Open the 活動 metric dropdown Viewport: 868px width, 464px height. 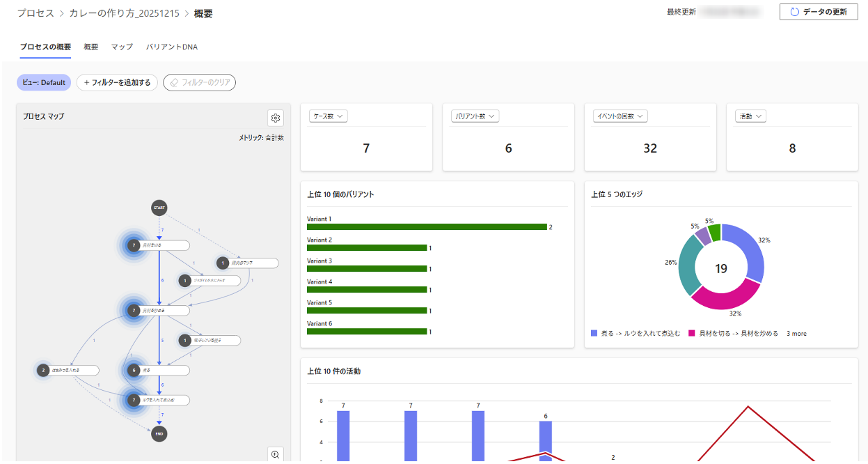coord(750,116)
